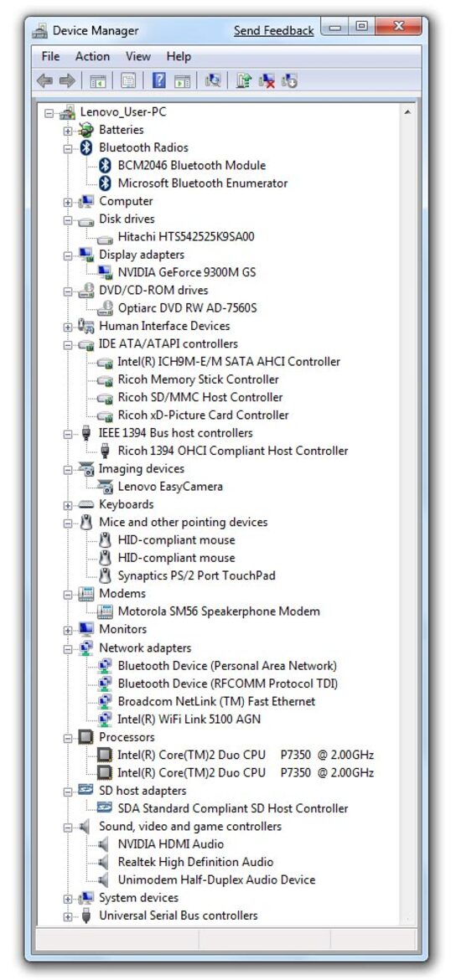The height and width of the screenshot is (980, 456).
Task: Expand the Batteries category
Action: click(x=68, y=131)
